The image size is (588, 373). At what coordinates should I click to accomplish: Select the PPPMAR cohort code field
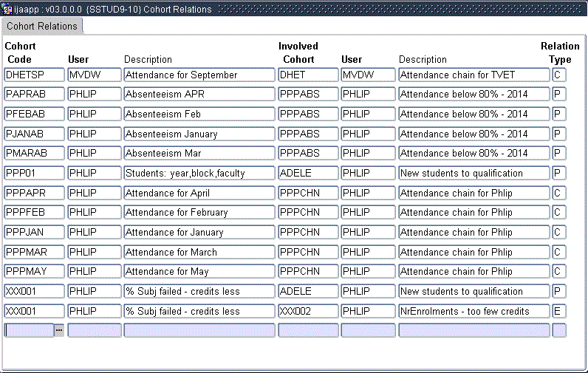[35, 252]
